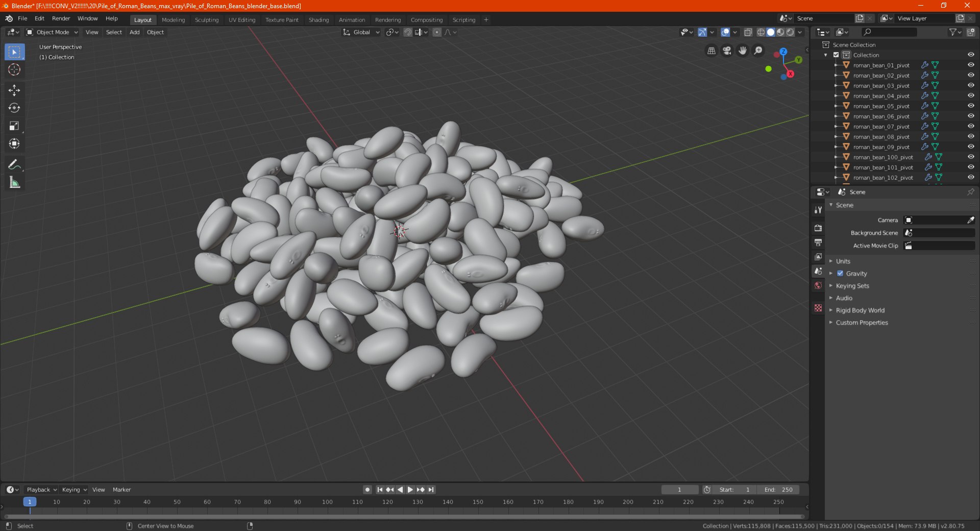
Task: Expand the Custom Properties panel
Action: pyautogui.click(x=862, y=323)
